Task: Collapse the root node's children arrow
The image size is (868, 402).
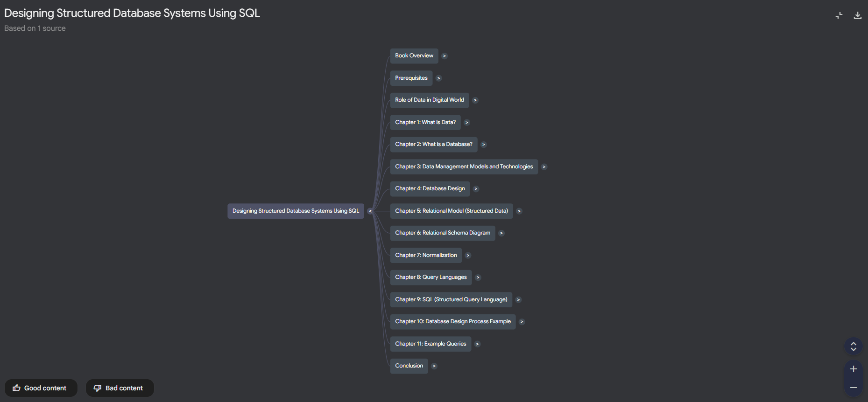Action: 370,211
